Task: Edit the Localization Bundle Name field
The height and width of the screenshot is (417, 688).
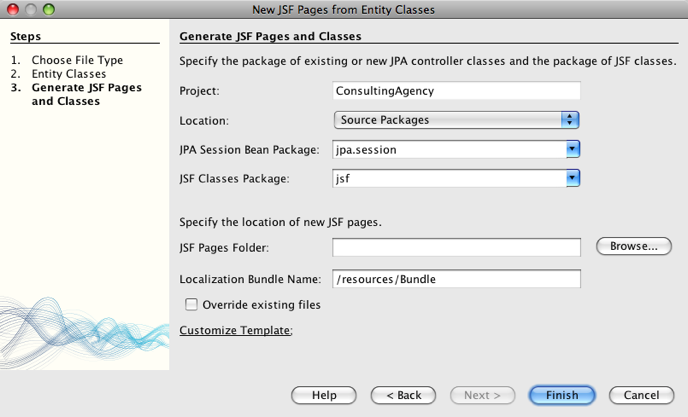Action: 457,279
